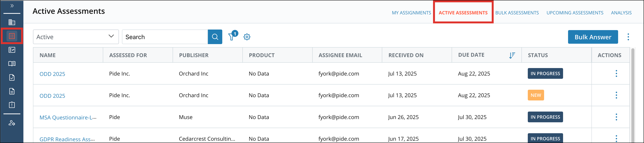Viewport: 644px width, 143px height.
Task: Switch to My Assignments tab
Action: (411, 13)
